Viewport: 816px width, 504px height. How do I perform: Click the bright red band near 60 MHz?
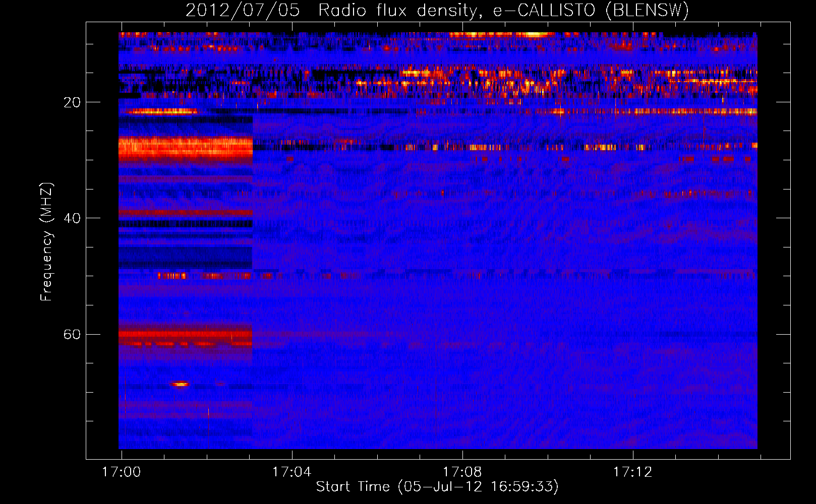point(185,334)
